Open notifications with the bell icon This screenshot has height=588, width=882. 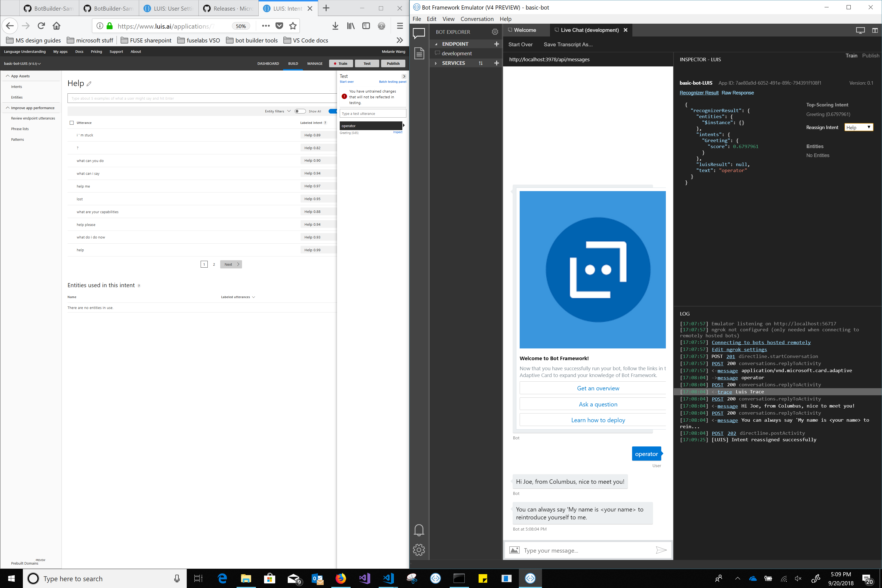[x=419, y=530]
